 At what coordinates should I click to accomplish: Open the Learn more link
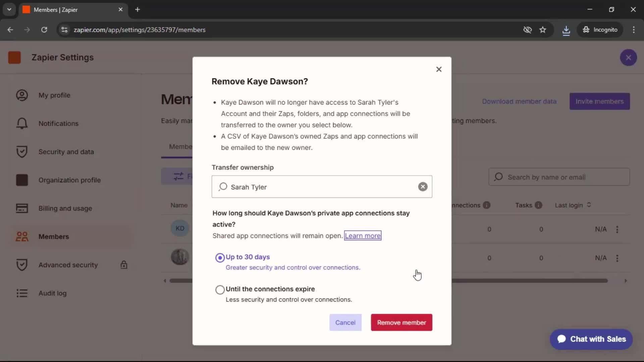coord(363,236)
